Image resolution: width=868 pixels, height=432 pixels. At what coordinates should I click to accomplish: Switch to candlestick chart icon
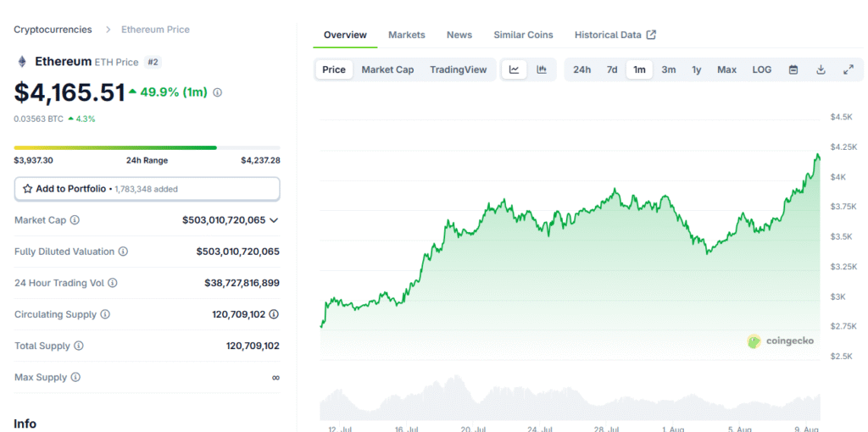pyautogui.click(x=542, y=69)
